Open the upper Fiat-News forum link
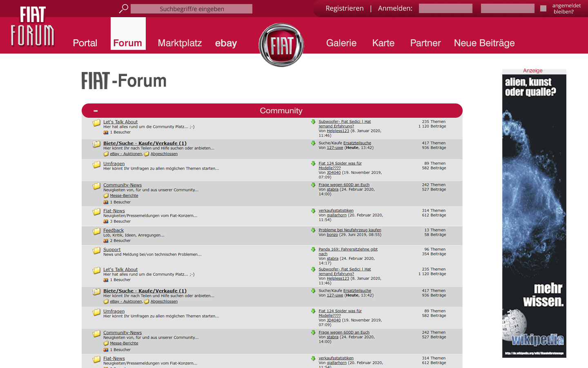This screenshot has width=588, height=368. click(x=114, y=211)
